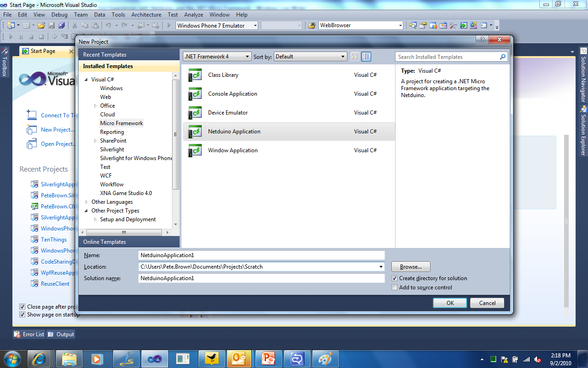Click the New Project toolbar icon
Screen dimensions: 588x368
tap(11, 25)
